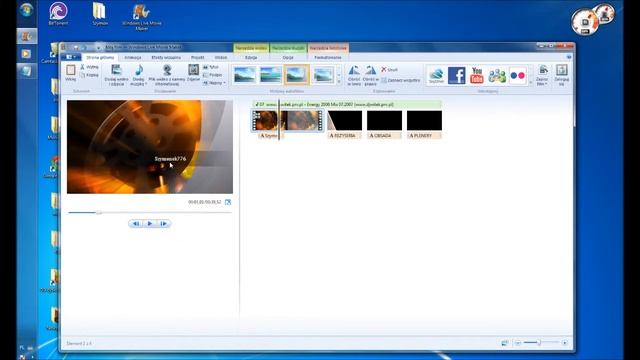
Task: Click the Wklej (paste) icon
Action: tap(71, 70)
